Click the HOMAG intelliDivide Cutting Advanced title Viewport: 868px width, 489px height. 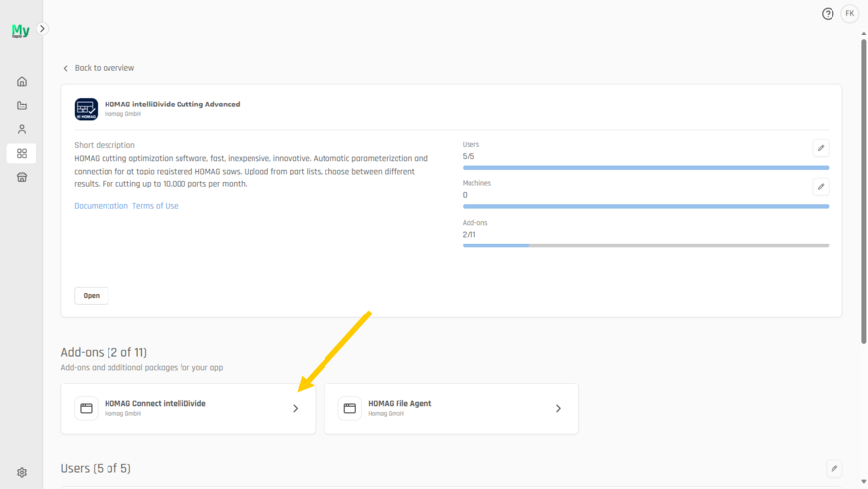tap(173, 104)
